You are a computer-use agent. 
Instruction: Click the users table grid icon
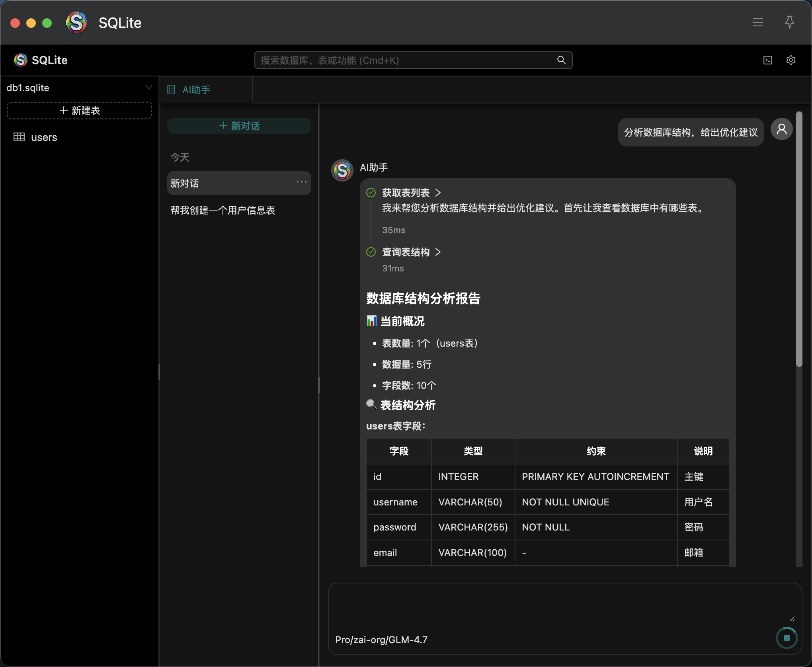19,137
